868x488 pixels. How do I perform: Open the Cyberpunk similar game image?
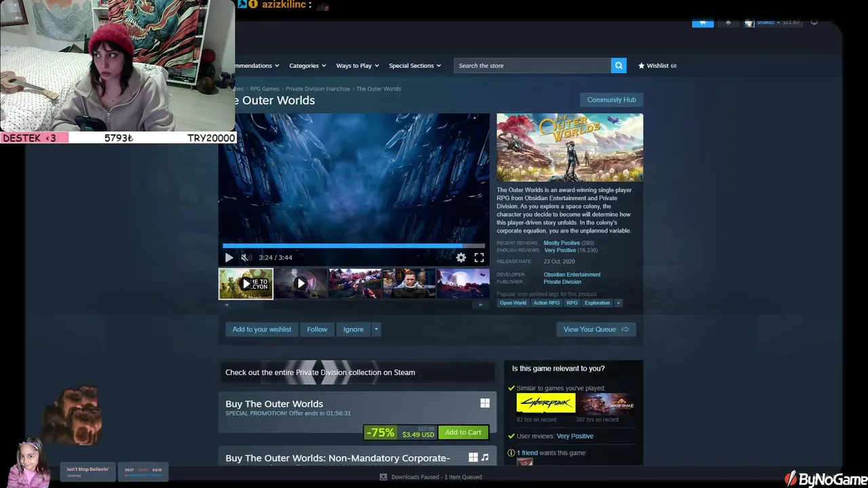tap(546, 404)
